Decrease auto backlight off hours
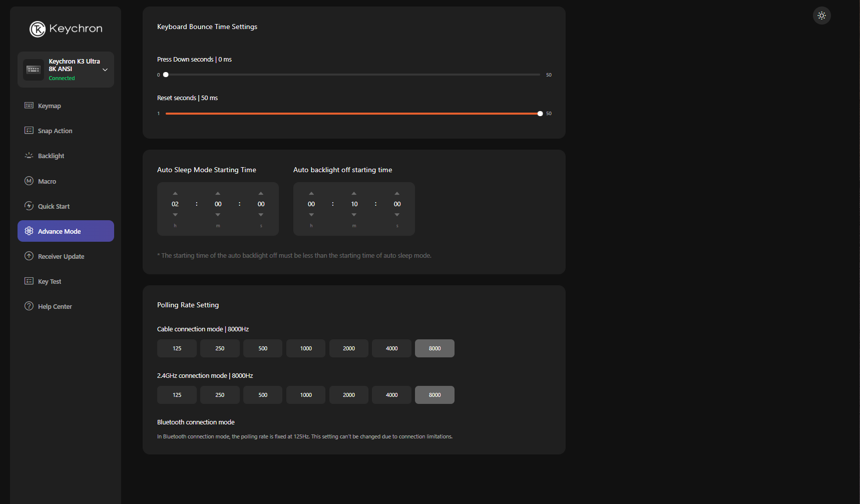This screenshot has height=504, width=860. pos(311,215)
